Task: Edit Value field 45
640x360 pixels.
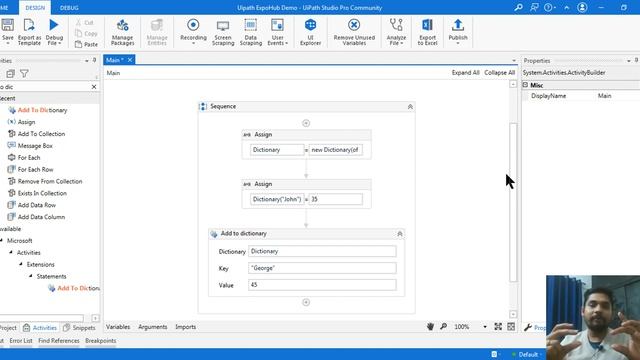Action: [x=322, y=285]
